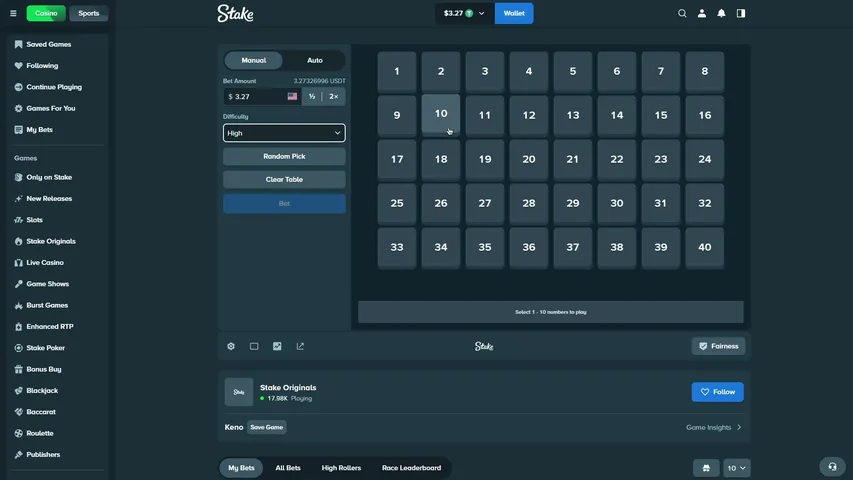The image size is (853, 480).
Task: Select Keno number 40
Action: (704, 247)
